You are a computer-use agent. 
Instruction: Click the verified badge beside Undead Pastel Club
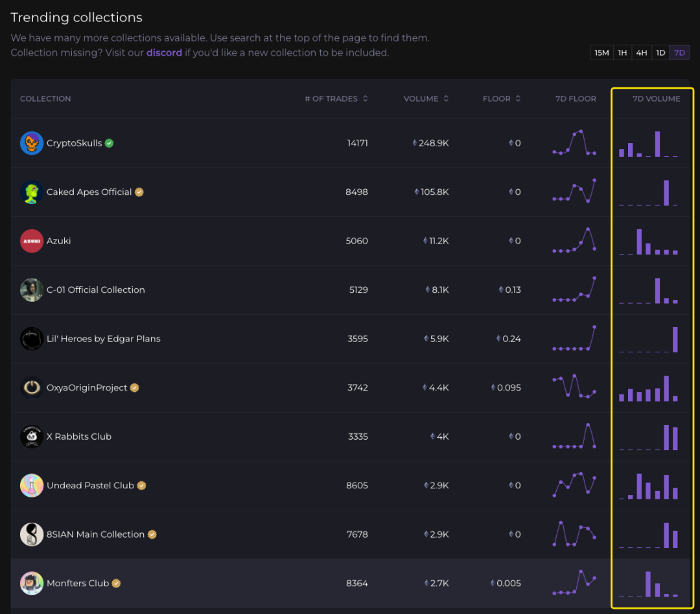(x=141, y=486)
